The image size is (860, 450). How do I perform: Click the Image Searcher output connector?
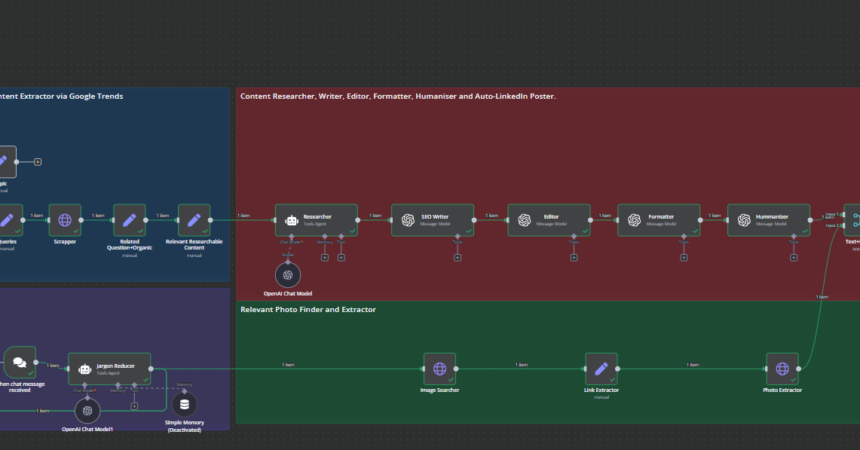point(456,369)
